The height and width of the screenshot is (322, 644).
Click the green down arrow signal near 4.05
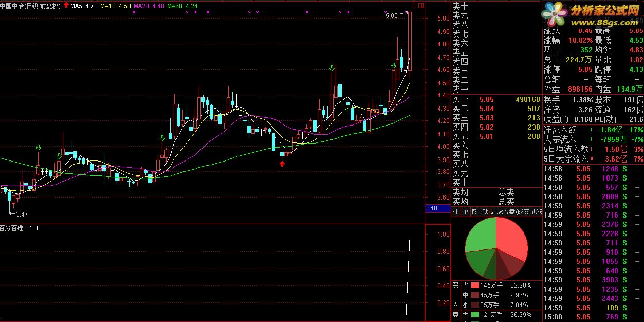click(x=162, y=138)
